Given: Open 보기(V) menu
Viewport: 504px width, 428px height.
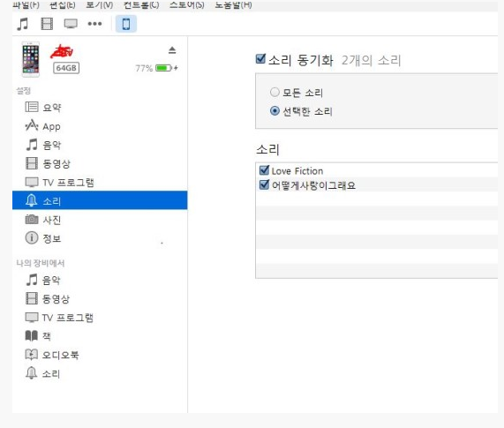Looking at the screenshot, I should point(100,4).
